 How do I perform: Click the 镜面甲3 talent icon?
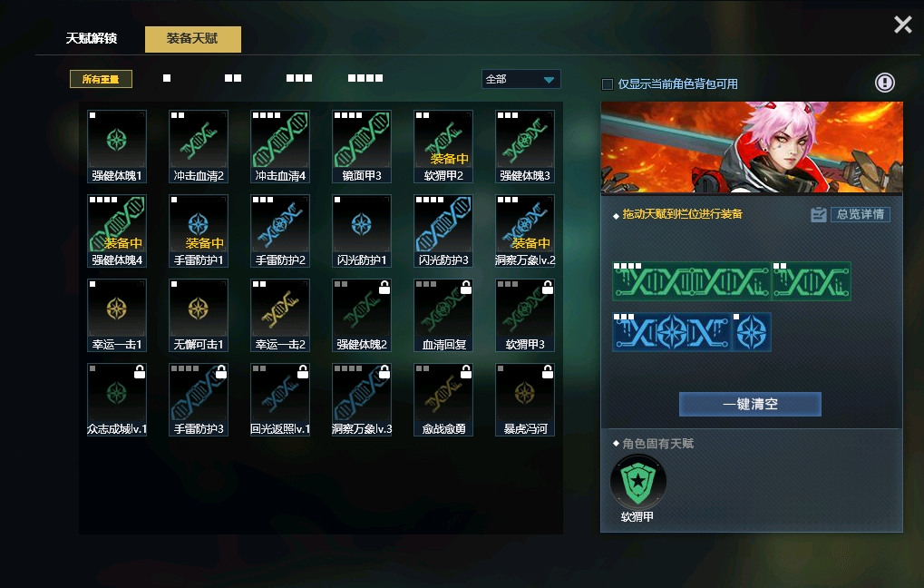361,146
